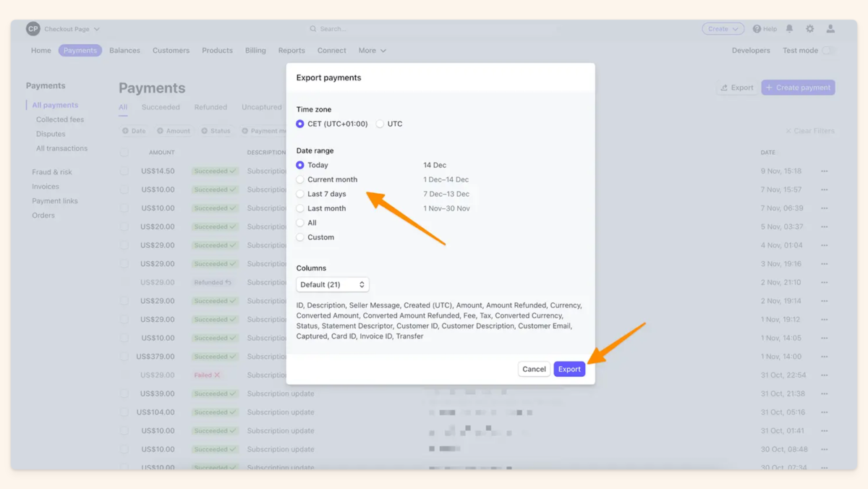Select the UTC time zone option
The image size is (868, 489).
[380, 124]
